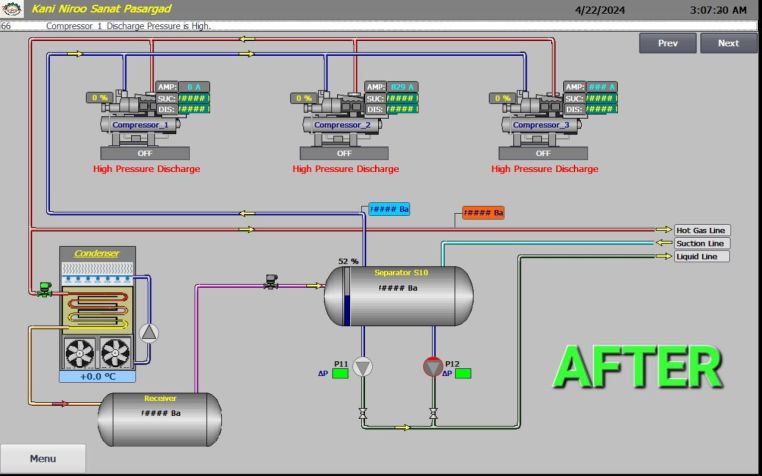Image resolution: width=762 pixels, height=476 pixels.
Task: Go to the Next screen
Action: coord(728,43)
